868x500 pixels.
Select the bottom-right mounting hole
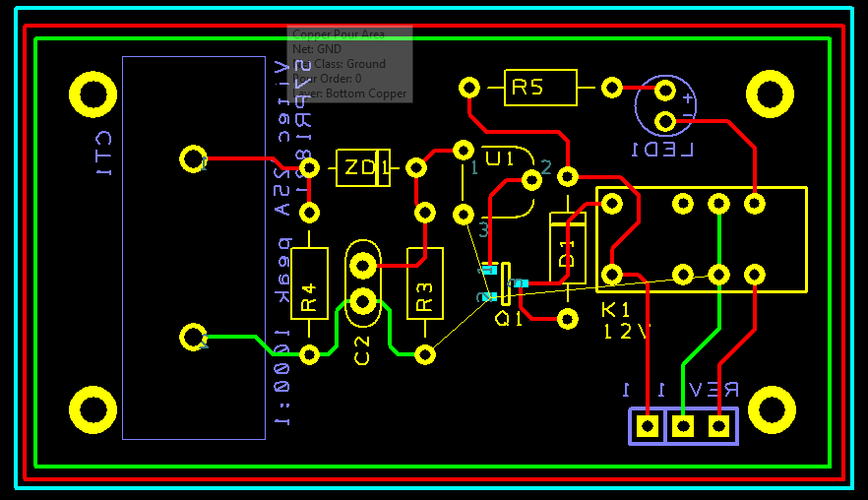(x=772, y=410)
